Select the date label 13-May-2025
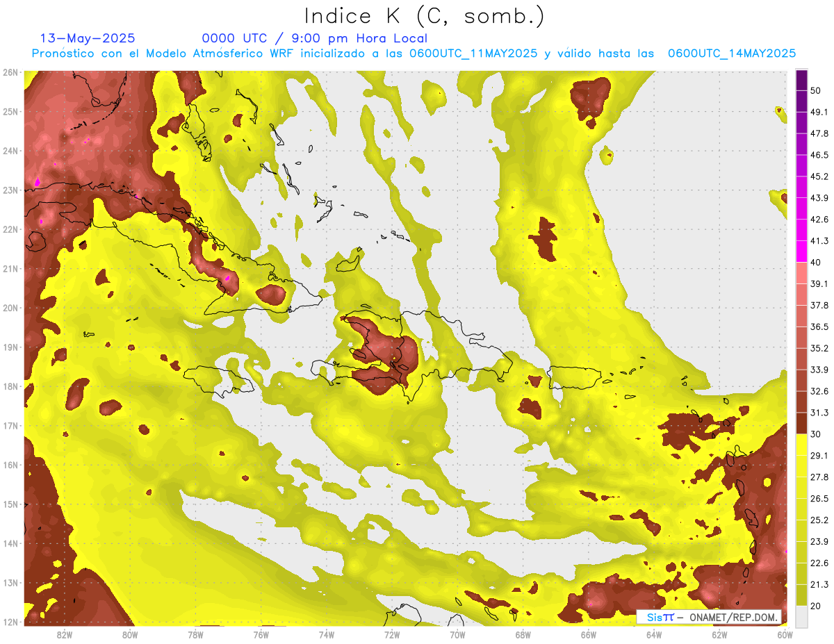 (x=88, y=39)
